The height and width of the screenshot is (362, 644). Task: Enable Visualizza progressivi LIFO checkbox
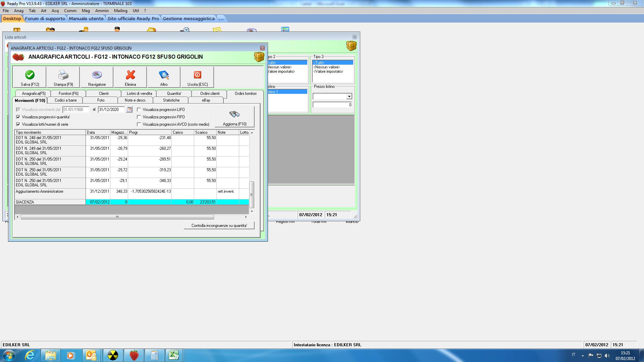pyautogui.click(x=139, y=110)
